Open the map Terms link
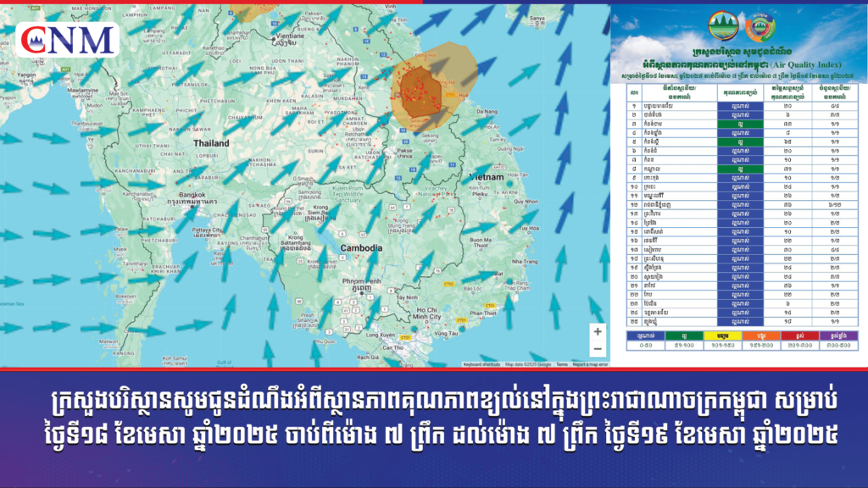The height and width of the screenshot is (488, 868). click(558, 364)
